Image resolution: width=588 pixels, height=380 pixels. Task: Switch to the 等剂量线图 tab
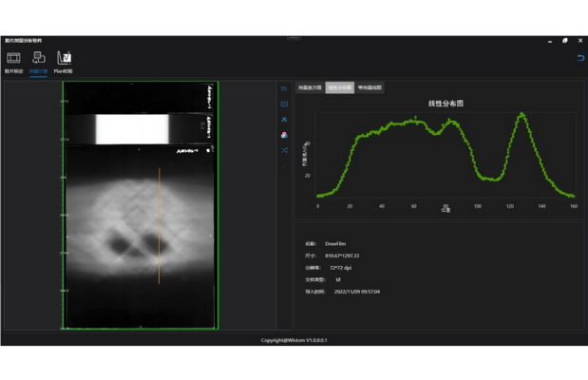pos(370,87)
